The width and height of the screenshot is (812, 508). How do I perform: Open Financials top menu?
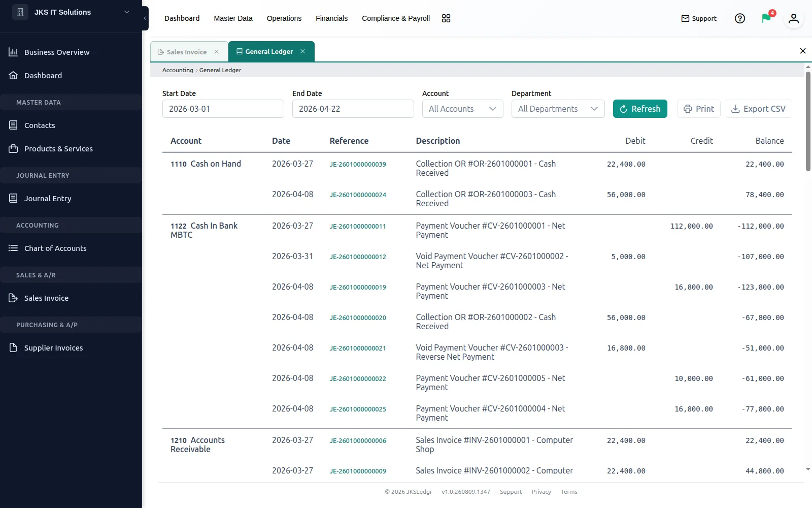[331, 18]
